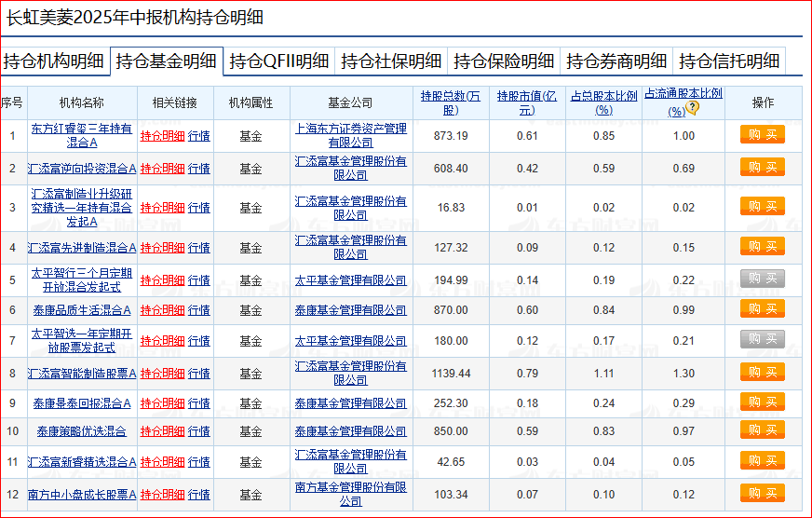Image resolution: width=812 pixels, height=518 pixels.
Task: Go to 持仓券商明细 tab
Action: [x=616, y=61]
